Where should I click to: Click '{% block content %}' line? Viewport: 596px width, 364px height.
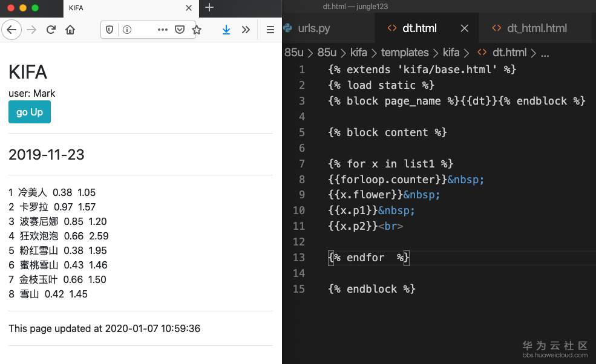[x=387, y=132]
